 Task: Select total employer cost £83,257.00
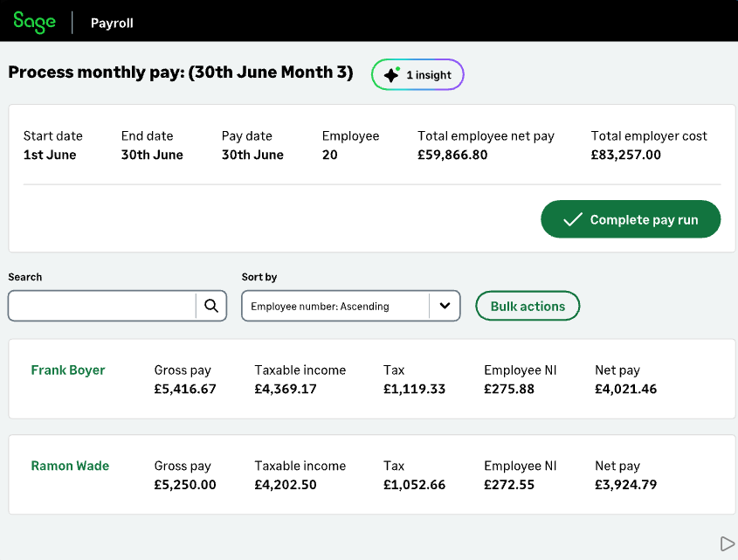click(x=626, y=155)
